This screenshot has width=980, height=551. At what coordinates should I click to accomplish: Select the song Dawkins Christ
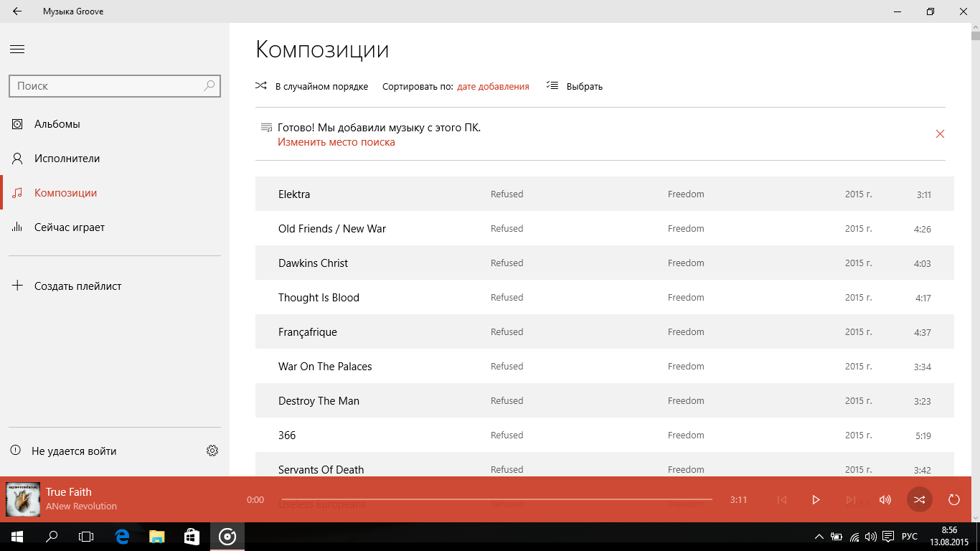(x=604, y=263)
